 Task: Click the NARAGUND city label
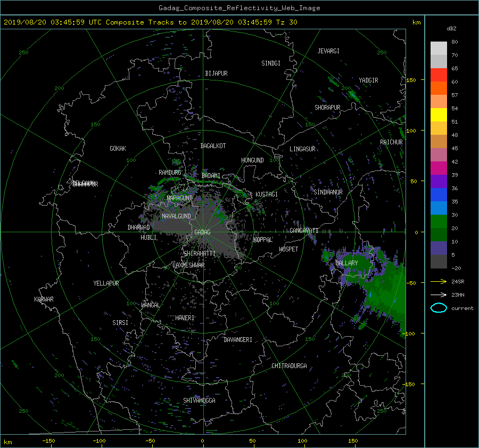(x=180, y=198)
